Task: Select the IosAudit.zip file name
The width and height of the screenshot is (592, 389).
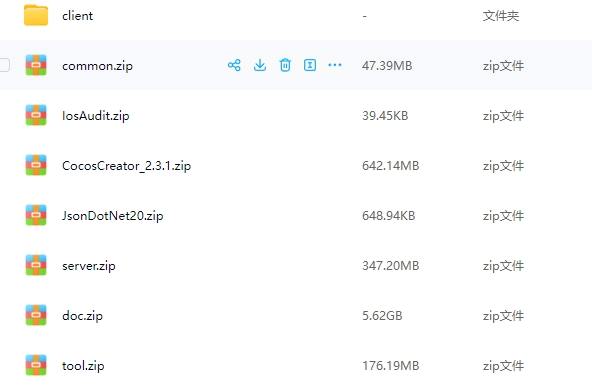Action: tap(96, 116)
